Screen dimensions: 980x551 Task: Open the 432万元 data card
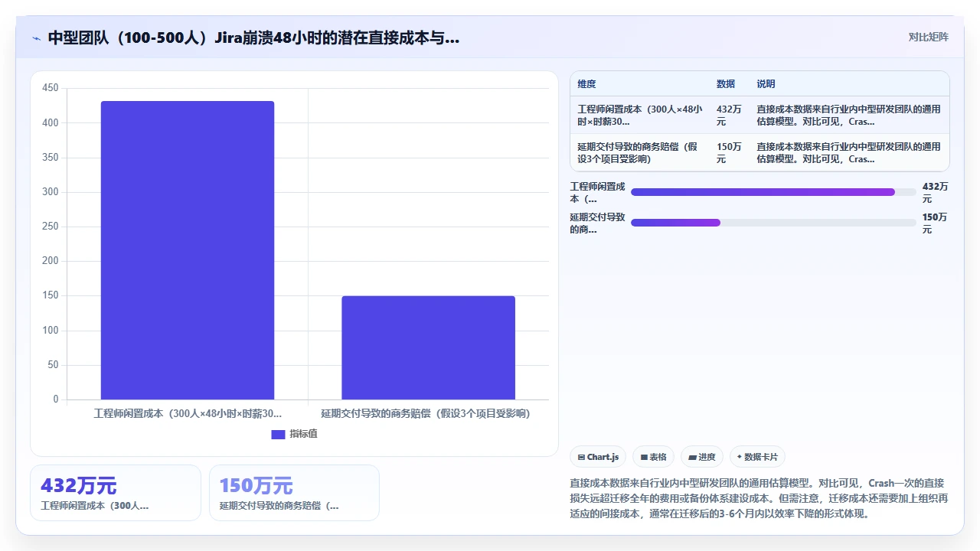click(116, 493)
